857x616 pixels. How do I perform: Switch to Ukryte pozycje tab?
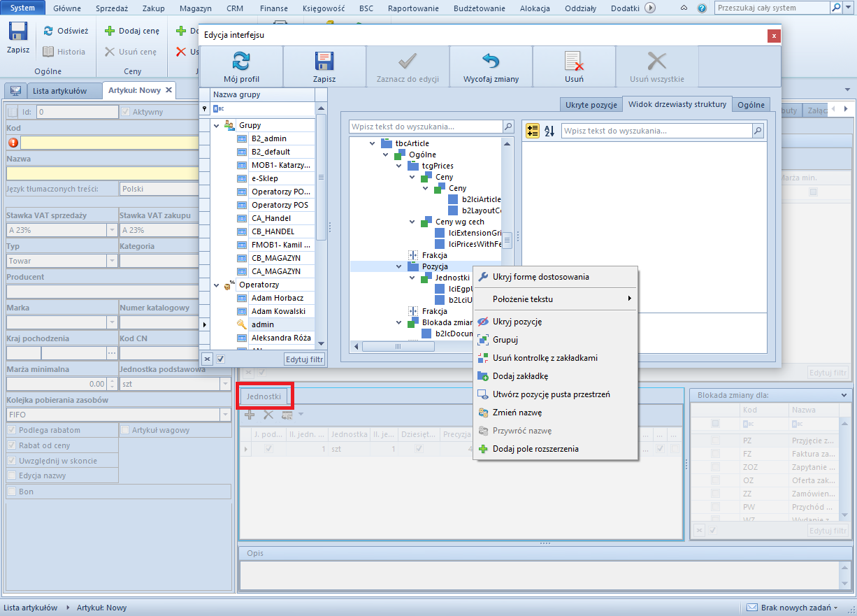(590, 105)
